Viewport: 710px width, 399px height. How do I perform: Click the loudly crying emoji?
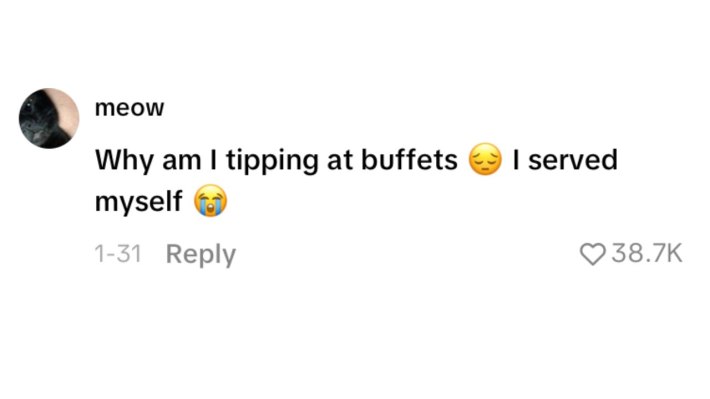pos(211,201)
